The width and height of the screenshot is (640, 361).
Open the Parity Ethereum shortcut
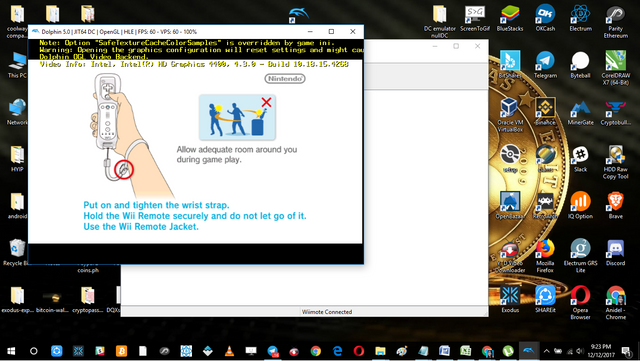(x=616, y=22)
